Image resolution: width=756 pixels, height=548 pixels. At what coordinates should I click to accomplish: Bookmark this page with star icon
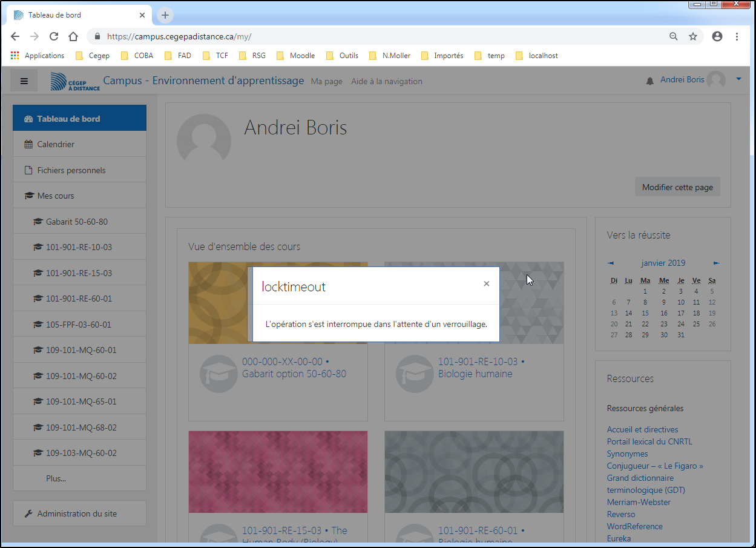point(693,36)
